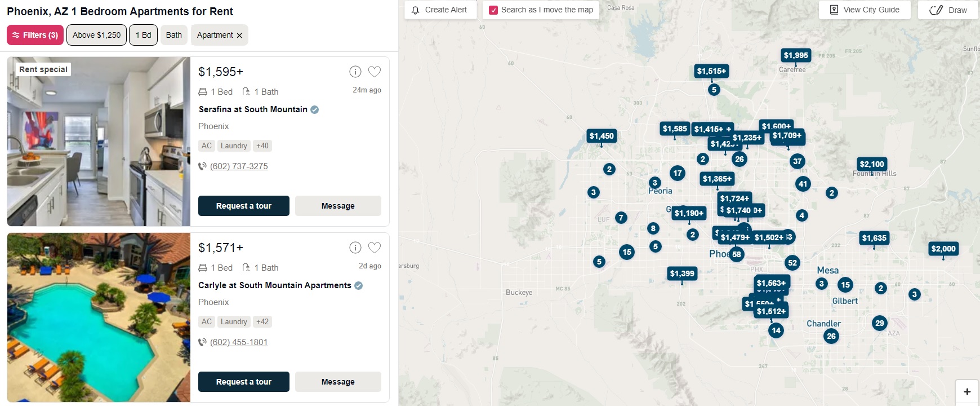Open the cluster of 17 listings
Viewport: 980px width, 406px height.
coord(678,173)
